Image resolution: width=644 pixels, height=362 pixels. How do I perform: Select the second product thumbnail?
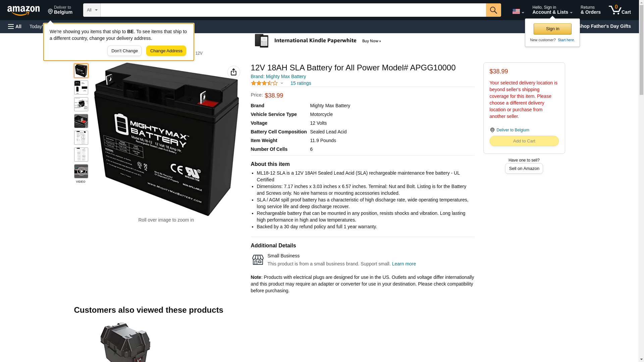[81, 87]
